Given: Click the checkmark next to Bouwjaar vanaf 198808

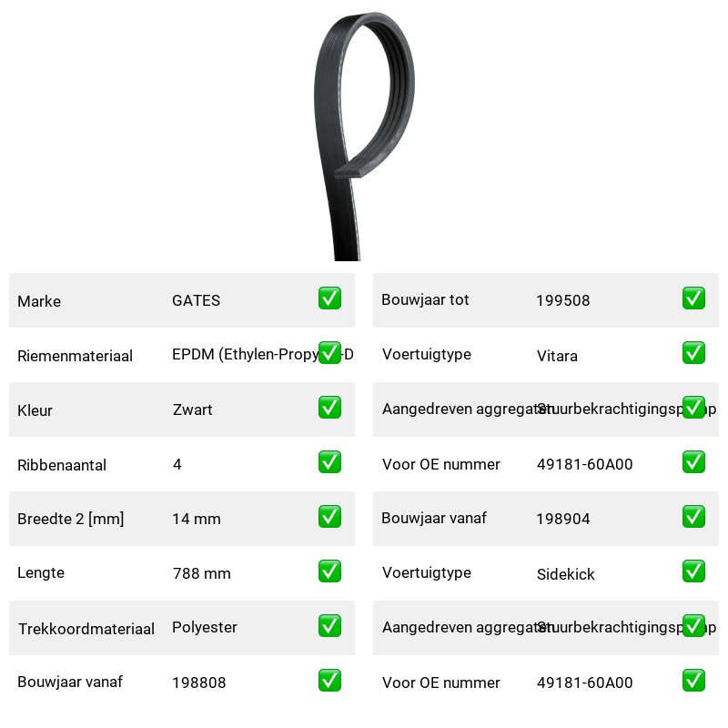Looking at the screenshot, I should point(329,680).
